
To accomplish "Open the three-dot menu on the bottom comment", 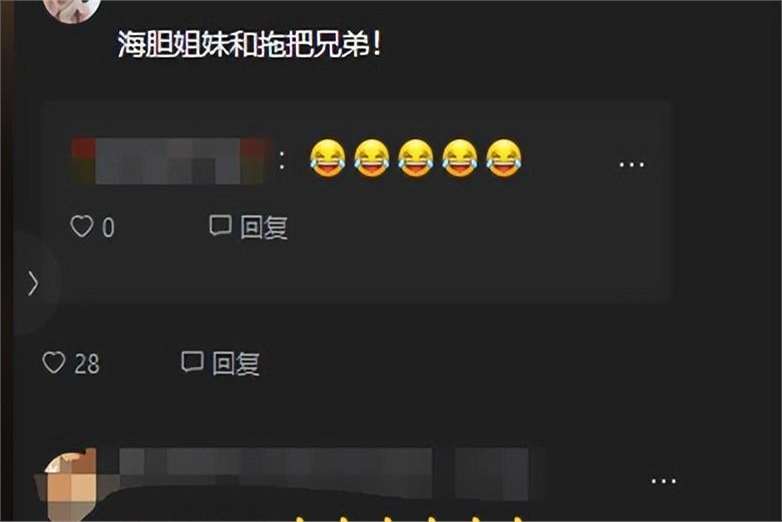I will pos(663,481).
